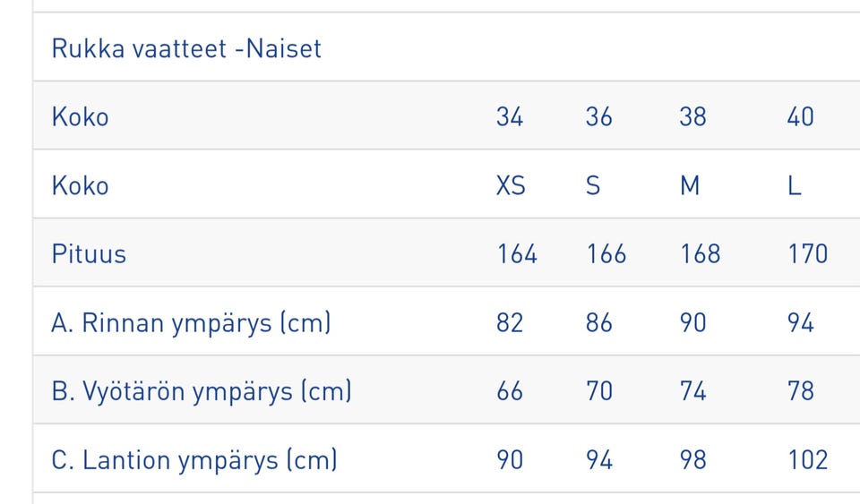The image size is (860, 504).
Task: Click the 170 height value
Action: [807, 254]
